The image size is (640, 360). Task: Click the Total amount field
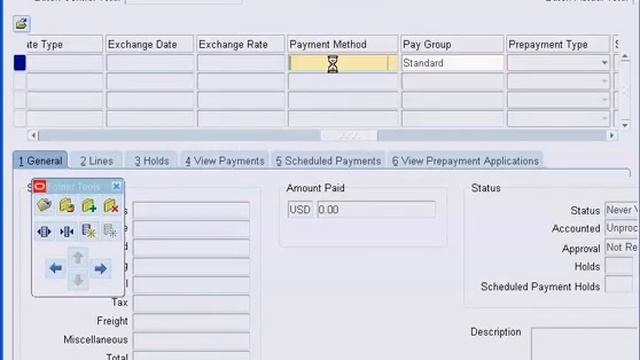(x=191, y=356)
